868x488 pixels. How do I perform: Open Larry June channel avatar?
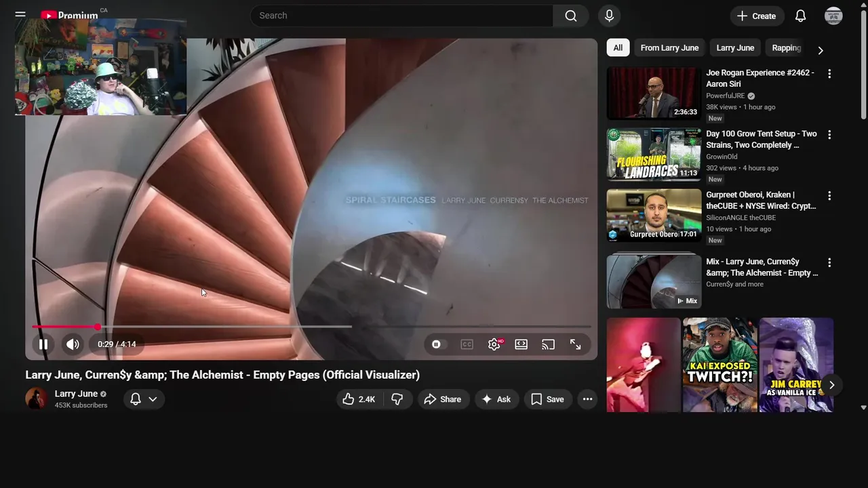pos(37,399)
